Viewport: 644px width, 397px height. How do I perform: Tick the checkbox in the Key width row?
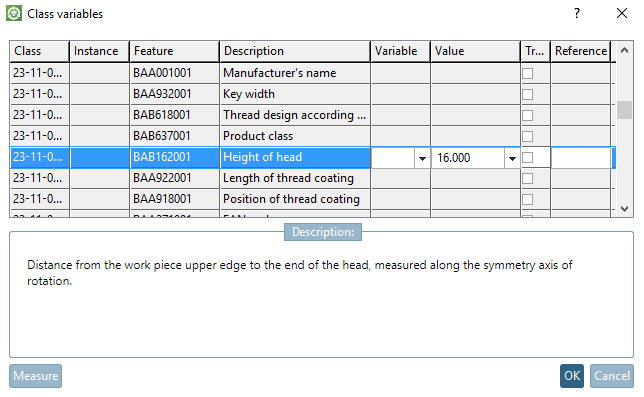(527, 94)
